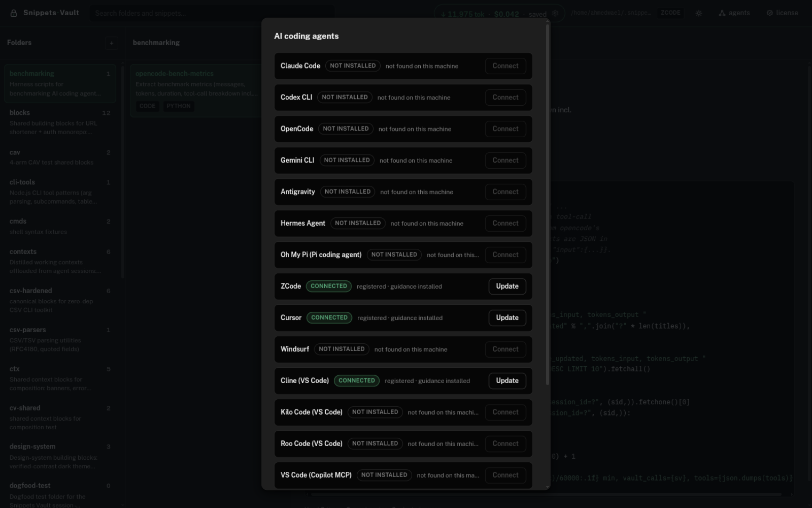
Task: Click the Cursor CONNECTED status badge
Action: coord(329,318)
